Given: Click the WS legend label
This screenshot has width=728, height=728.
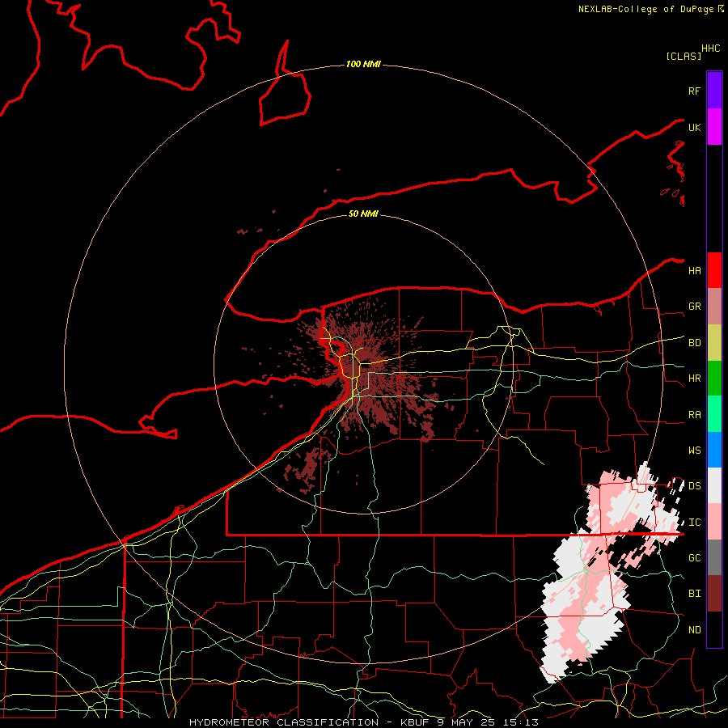Looking at the screenshot, I should point(694,451).
